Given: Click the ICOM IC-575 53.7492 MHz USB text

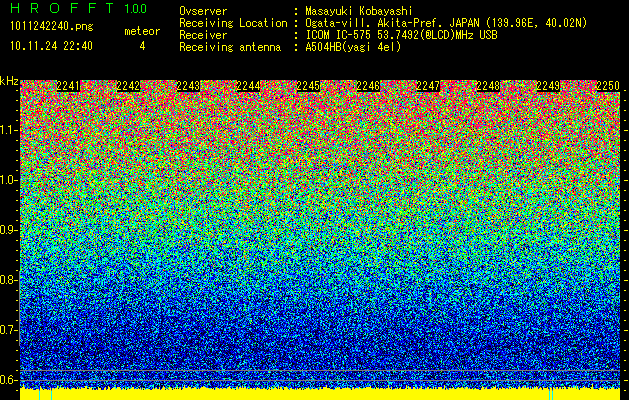Looking at the screenshot, I should coord(402,35).
